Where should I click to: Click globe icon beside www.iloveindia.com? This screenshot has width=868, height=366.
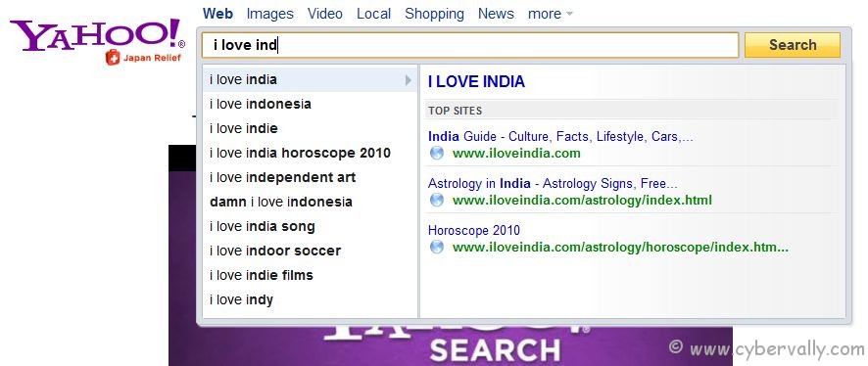point(437,153)
